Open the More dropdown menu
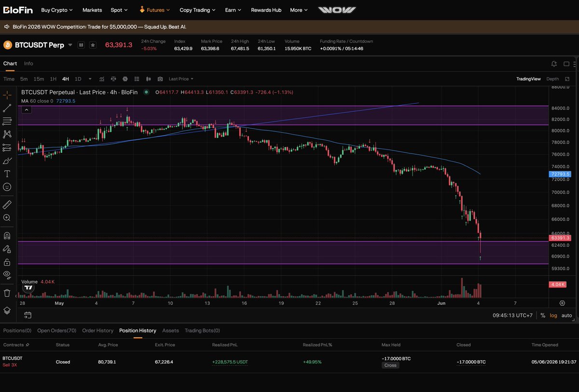579x392 pixels. click(x=299, y=10)
